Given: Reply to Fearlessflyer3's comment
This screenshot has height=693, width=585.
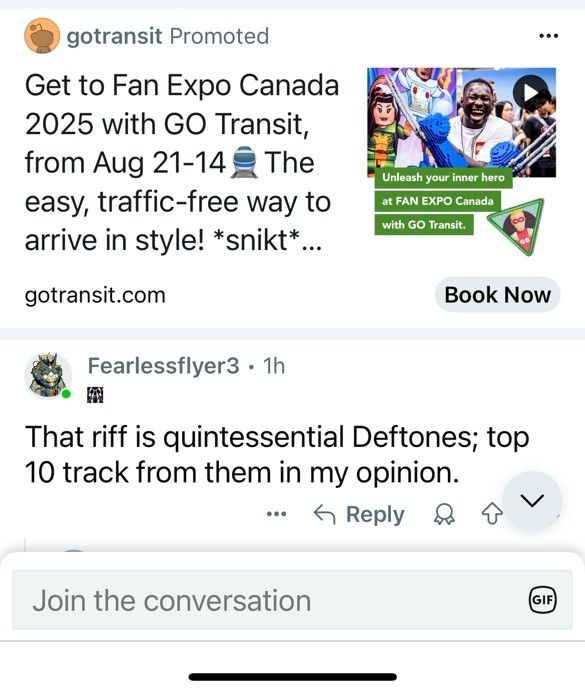Looking at the screenshot, I should (x=359, y=514).
